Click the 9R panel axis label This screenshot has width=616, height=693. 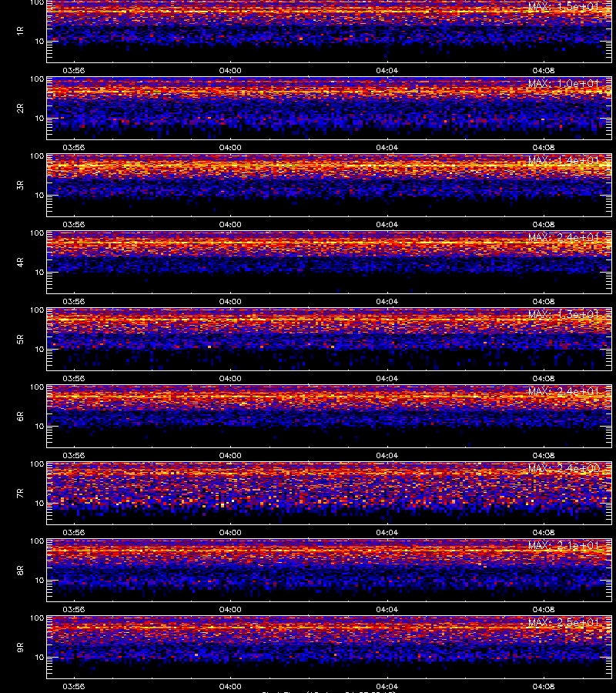tap(20, 647)
